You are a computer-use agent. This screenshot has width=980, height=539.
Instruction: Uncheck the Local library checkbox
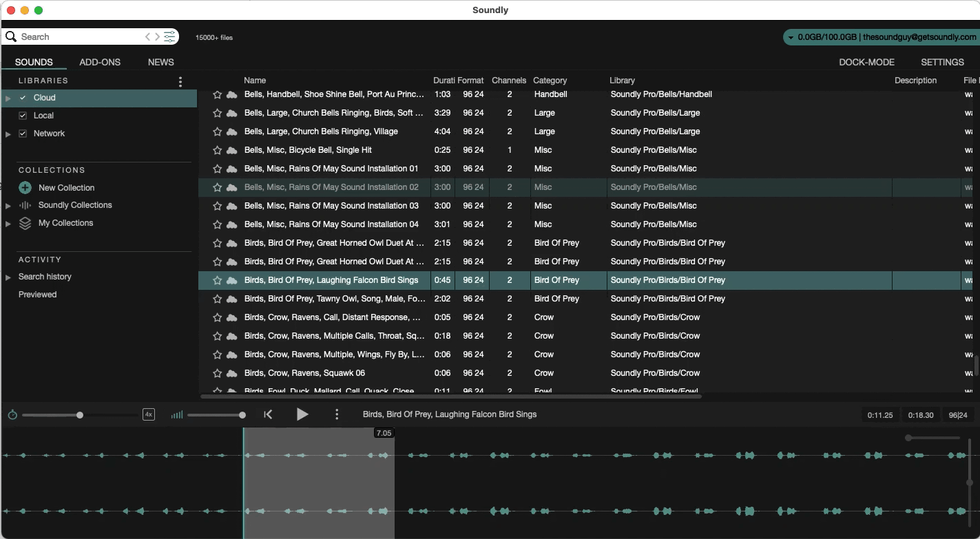pyautogui.click(x=23, y=116)
